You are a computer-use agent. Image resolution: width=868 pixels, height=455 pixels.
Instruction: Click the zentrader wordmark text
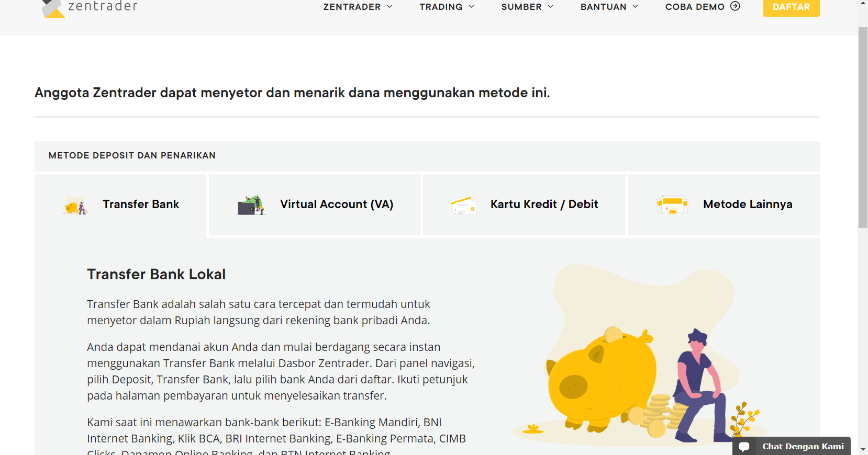103,6
